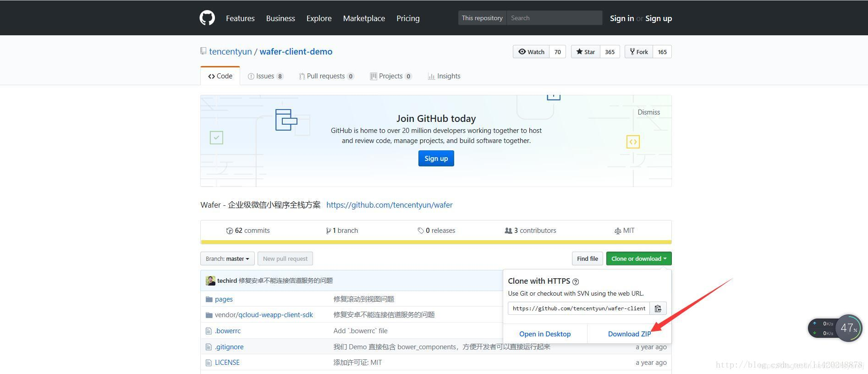Open the watchers count 70
Viewport: 868px width, 374px height.
click(557, 52)
